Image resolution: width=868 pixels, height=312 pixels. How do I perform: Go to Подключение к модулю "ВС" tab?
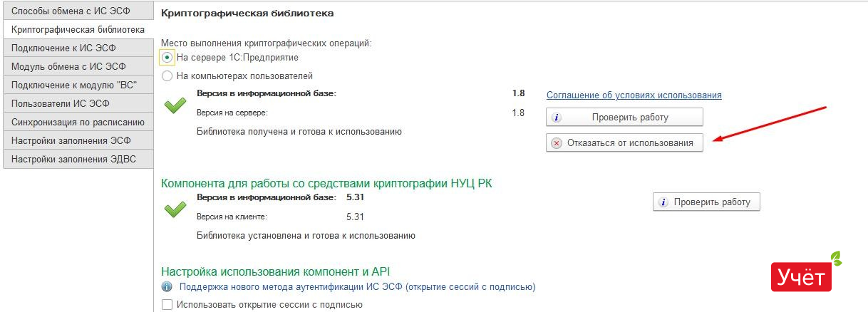point(77,85)
